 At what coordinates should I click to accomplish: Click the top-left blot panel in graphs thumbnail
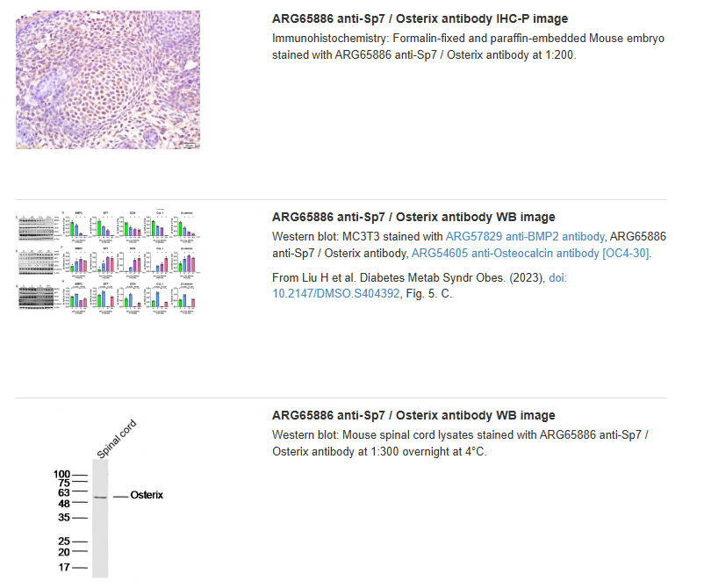tap(36, 227)
